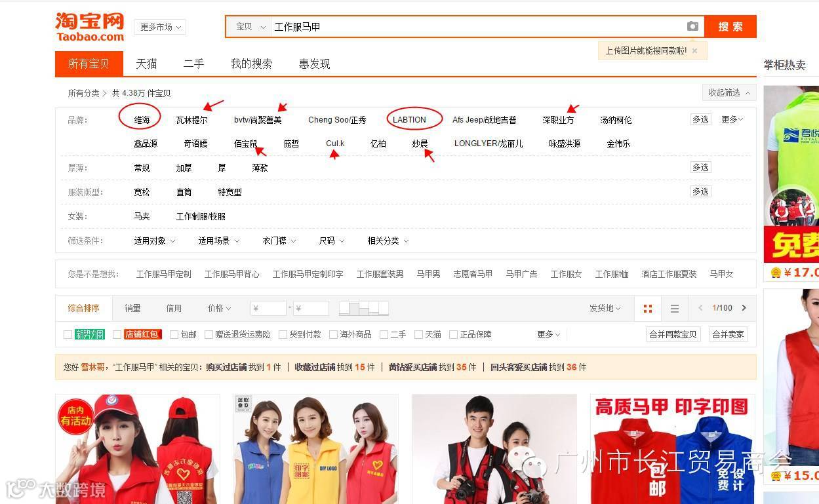The width and height of the screenshot is (819, 504).
Task: Expand the 价格 sort dropdown
Action: (x=220, y=308)
